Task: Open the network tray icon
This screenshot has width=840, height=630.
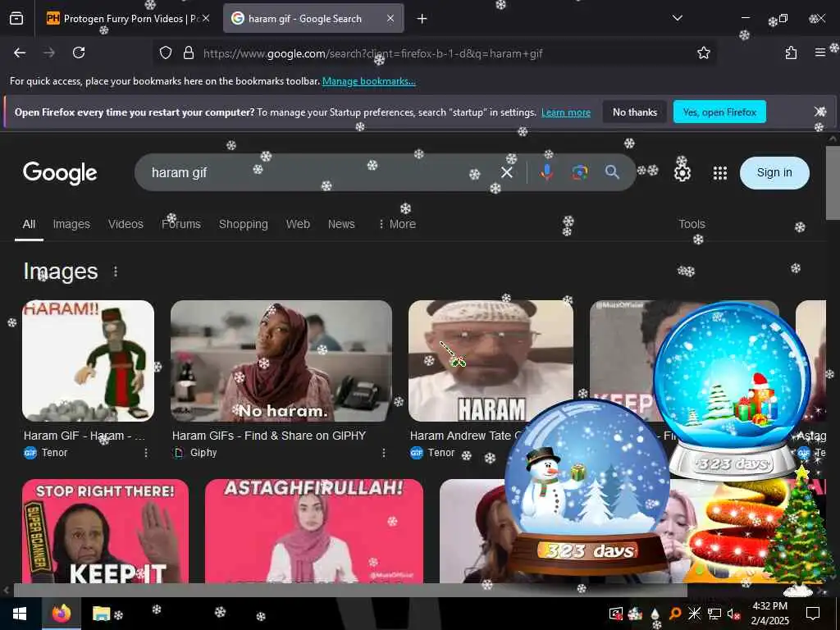Action: [714, 614]
